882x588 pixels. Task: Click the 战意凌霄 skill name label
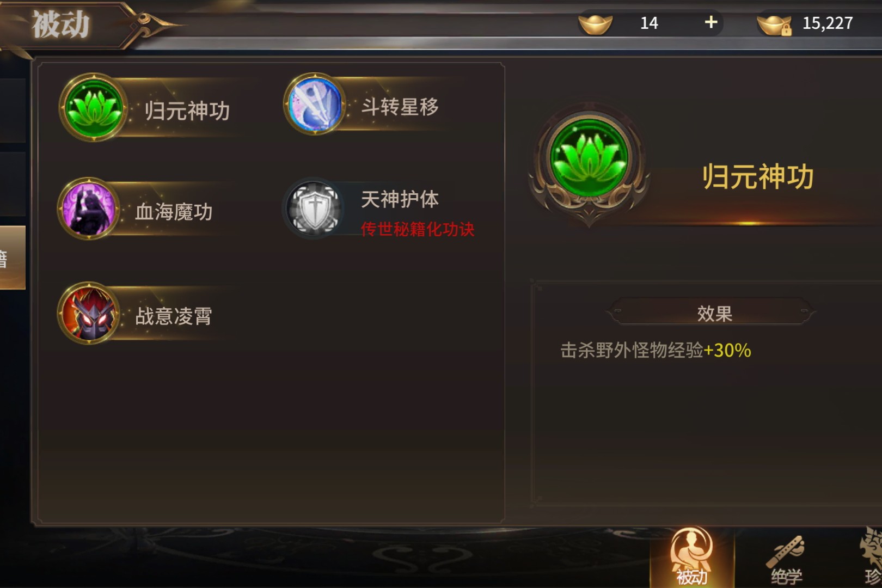tap(174, 316)
